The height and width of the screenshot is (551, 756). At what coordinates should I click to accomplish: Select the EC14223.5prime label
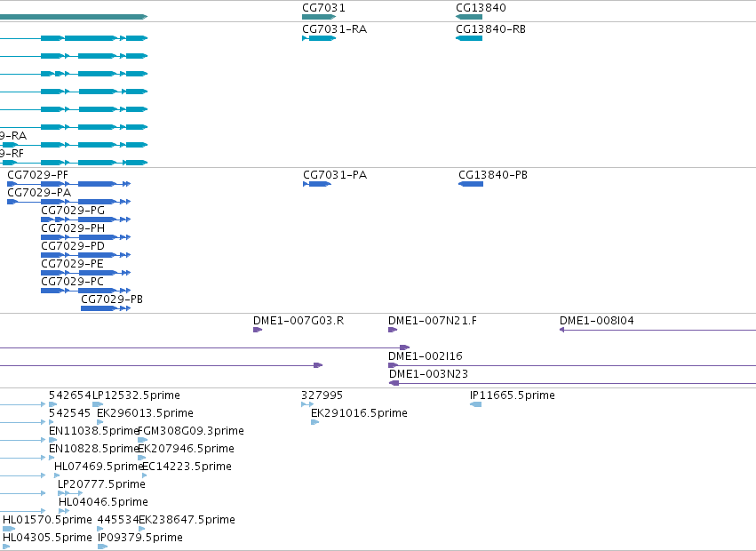pyautogui.click(x=187, y=467)
